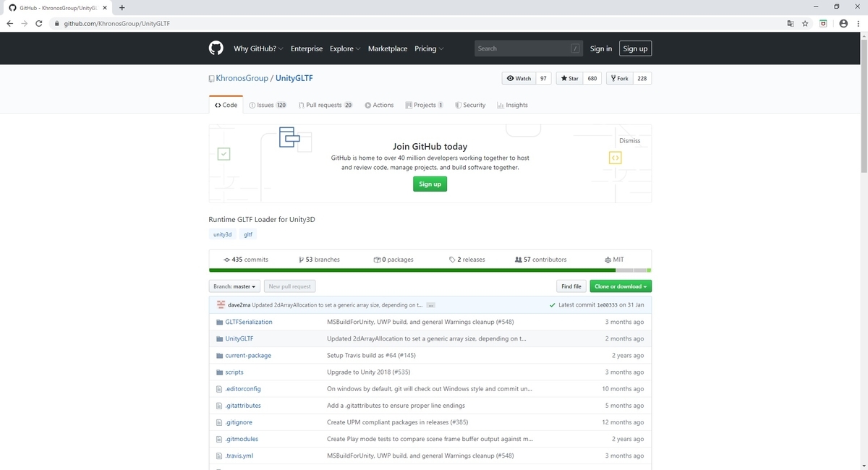Open the Branch: master dropdown
The width and height of the screenshot is (868, 470).
click(x=234, y=286)
